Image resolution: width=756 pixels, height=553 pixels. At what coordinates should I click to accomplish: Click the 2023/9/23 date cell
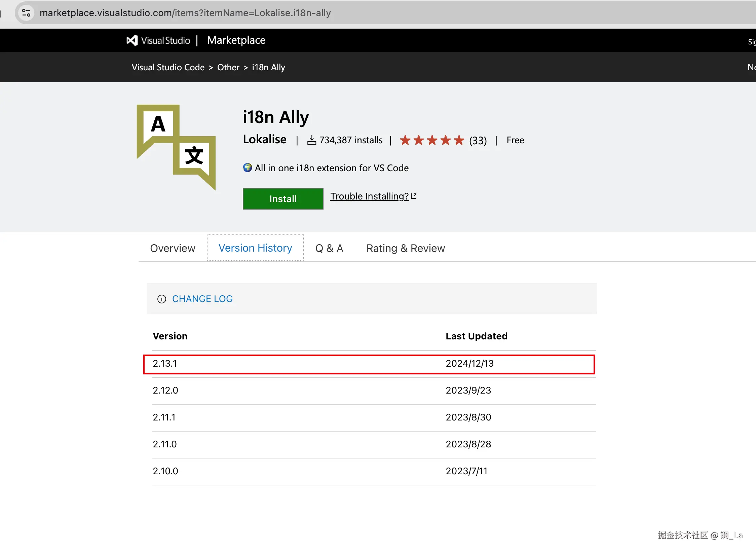468,390
